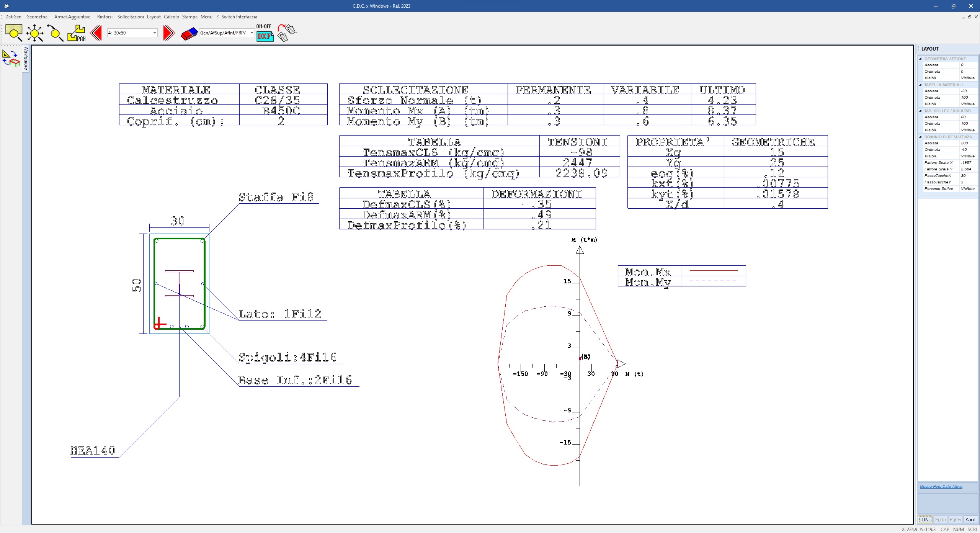Click the ? help menu

point(217,17)
